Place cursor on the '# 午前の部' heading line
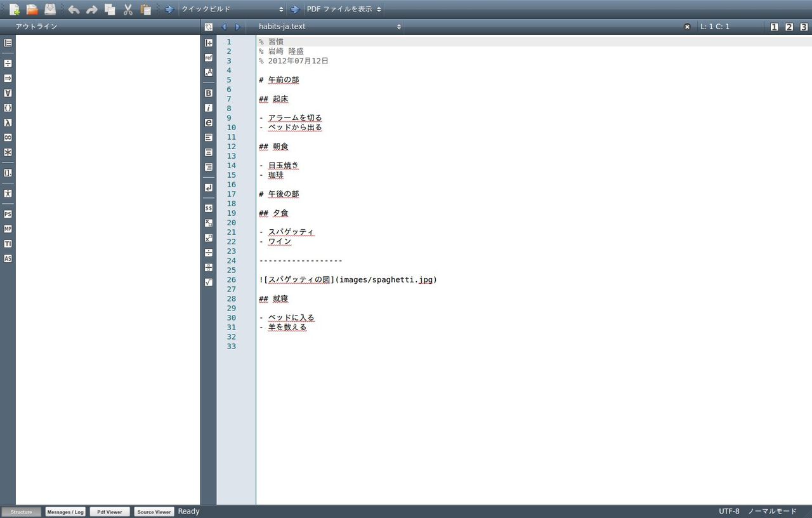812x518 pixels. 279,80
